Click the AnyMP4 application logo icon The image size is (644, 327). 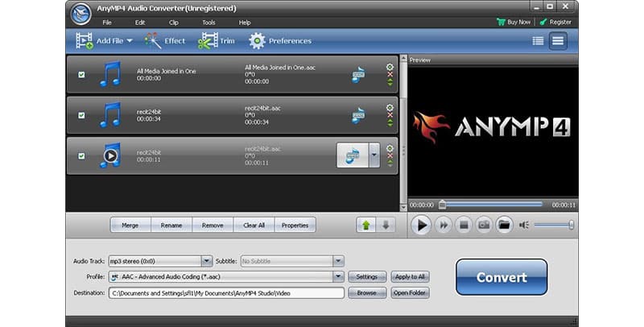click(81, 13)
